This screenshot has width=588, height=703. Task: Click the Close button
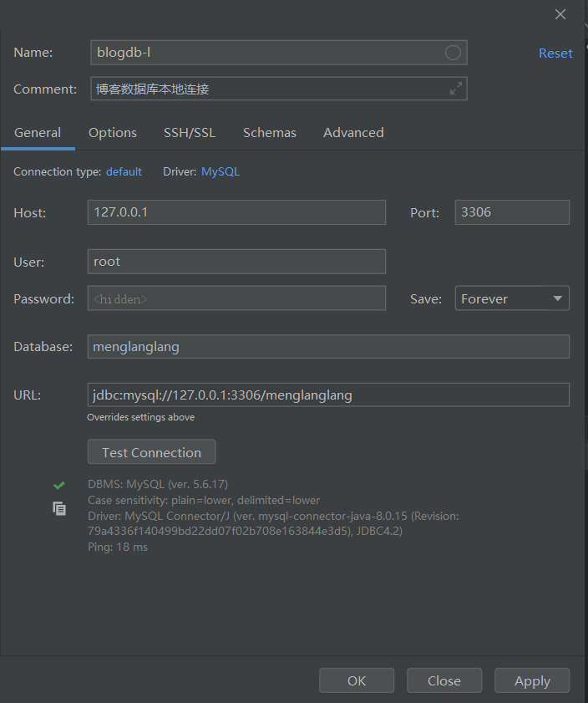[444, 680]
